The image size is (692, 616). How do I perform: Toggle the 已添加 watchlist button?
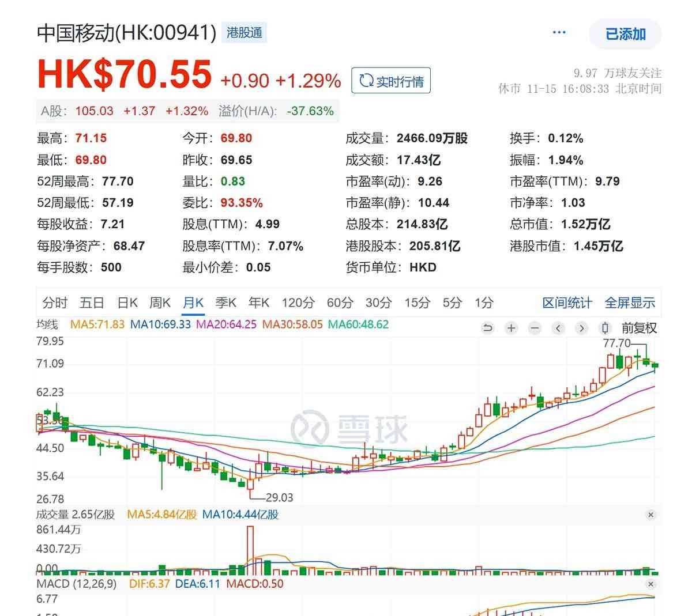pyautogui.click(x=625, y=34)
